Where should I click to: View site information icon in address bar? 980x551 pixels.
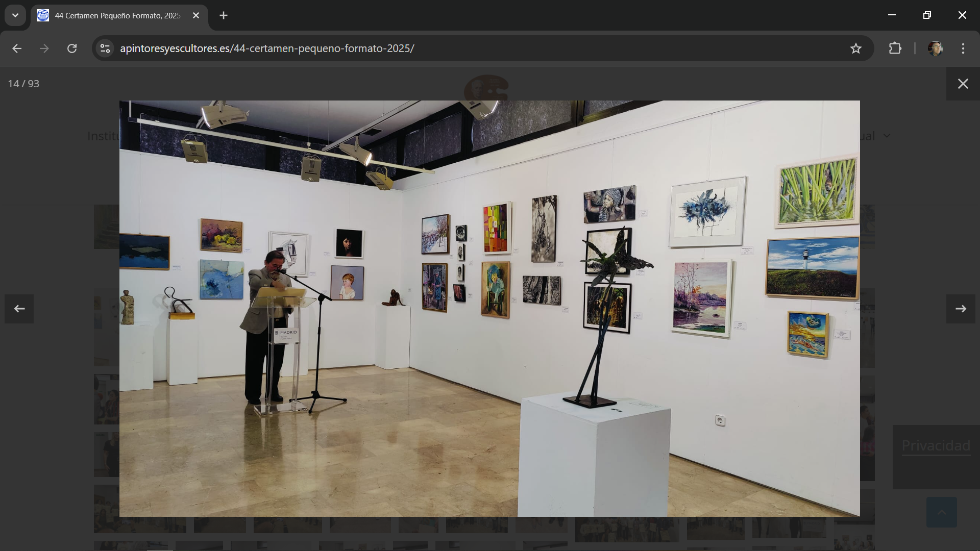pyautogui.click(x=105, y=48)
